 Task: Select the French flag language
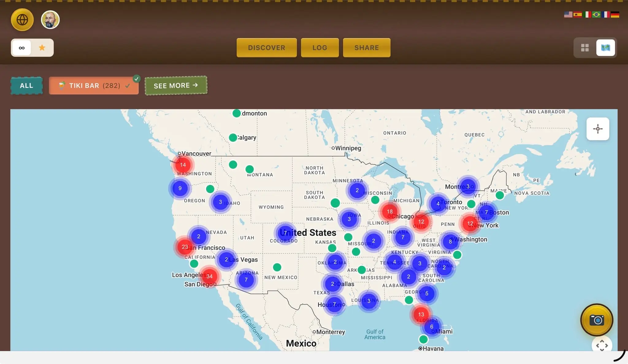(606, 14)
